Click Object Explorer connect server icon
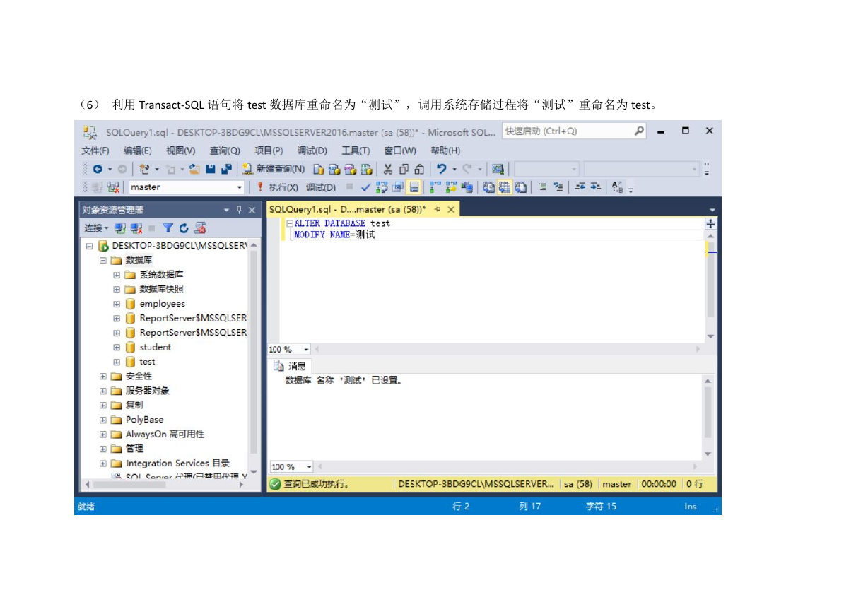Viewport: 868px width, 614px height. click(x=120, y=228)
